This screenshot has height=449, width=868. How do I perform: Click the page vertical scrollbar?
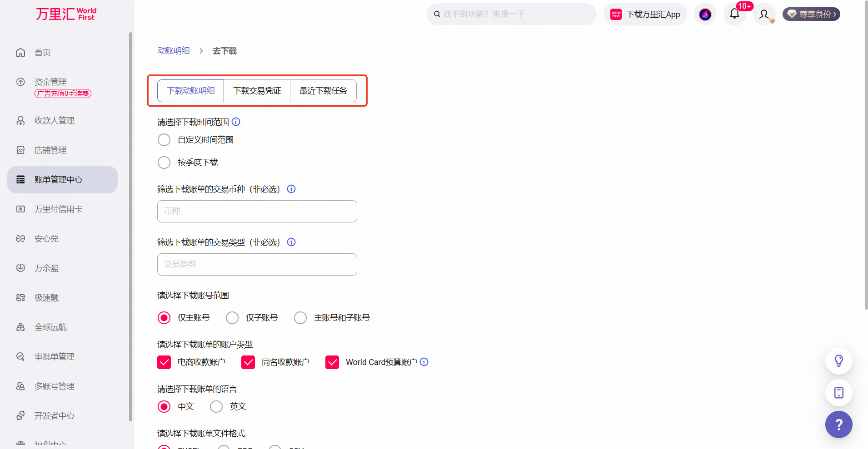[x=866, y=154]
